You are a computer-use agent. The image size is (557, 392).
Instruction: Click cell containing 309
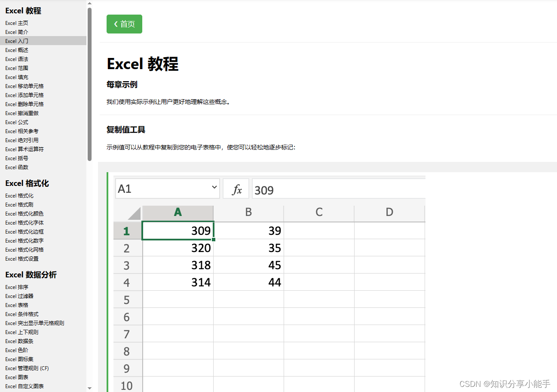coord(178,231)
